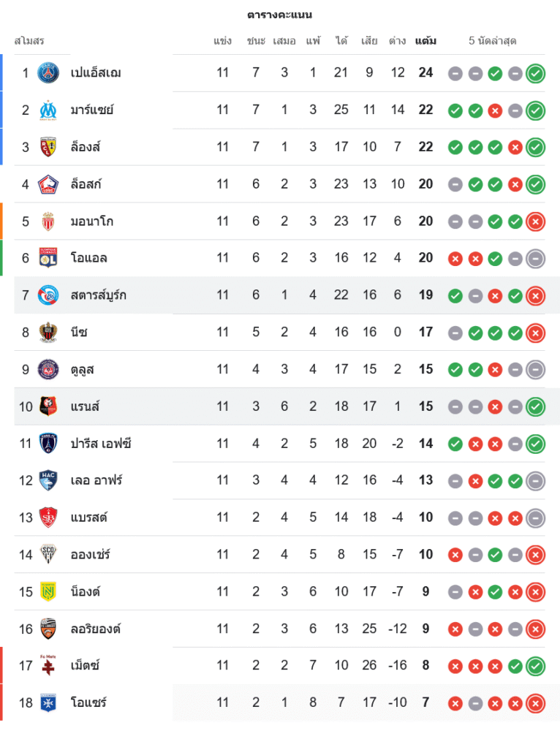Click the Nantes yellow crest
This screenshot has height=731, width=560.
[48, 591]
